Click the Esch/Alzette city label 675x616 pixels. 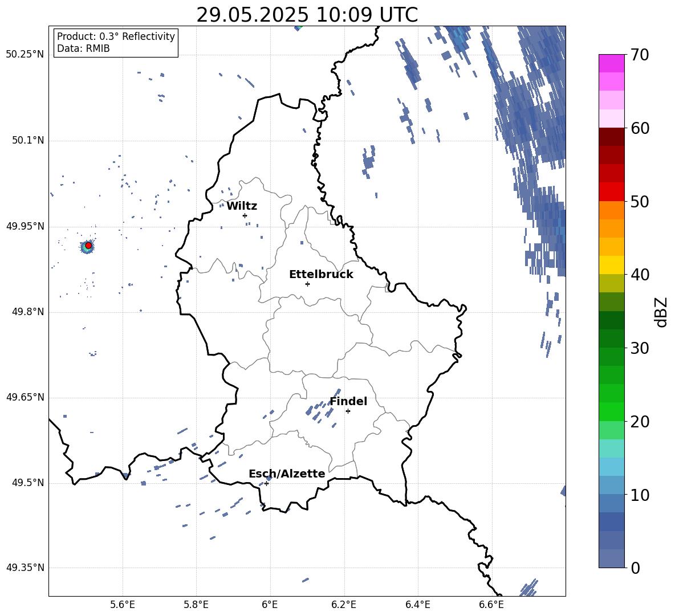(x=287, y=474)
